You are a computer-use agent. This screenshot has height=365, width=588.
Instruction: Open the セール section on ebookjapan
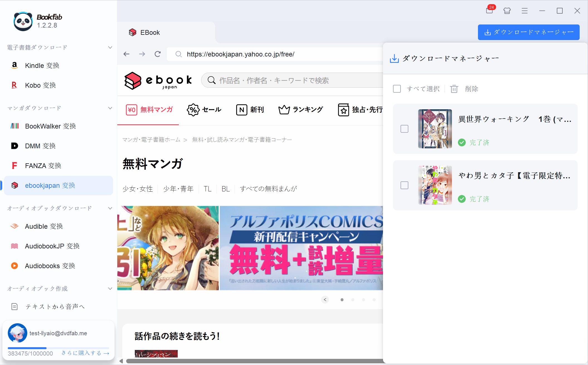click(x=204, y=110)
